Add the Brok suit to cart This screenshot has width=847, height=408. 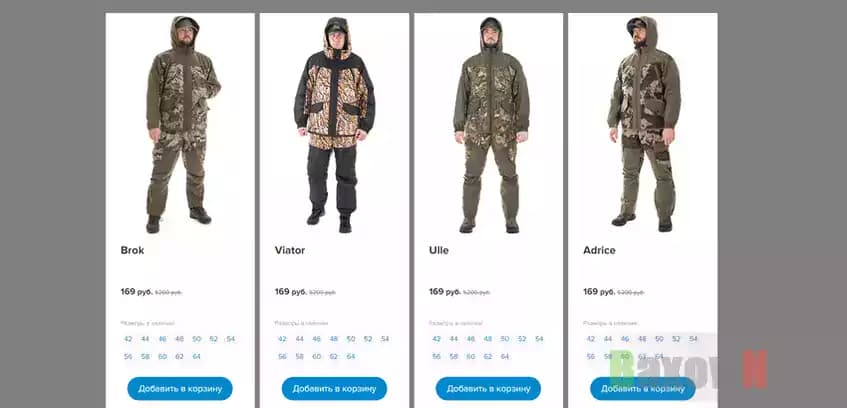tap(180, 389)
